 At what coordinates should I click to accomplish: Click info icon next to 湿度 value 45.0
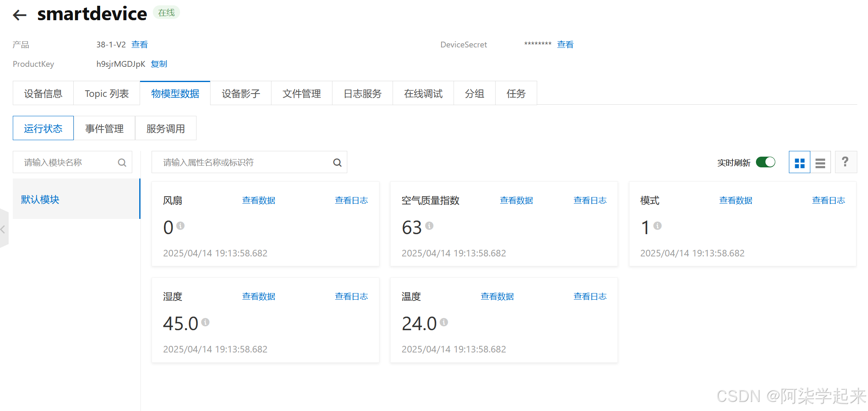[x=205, y=322]
